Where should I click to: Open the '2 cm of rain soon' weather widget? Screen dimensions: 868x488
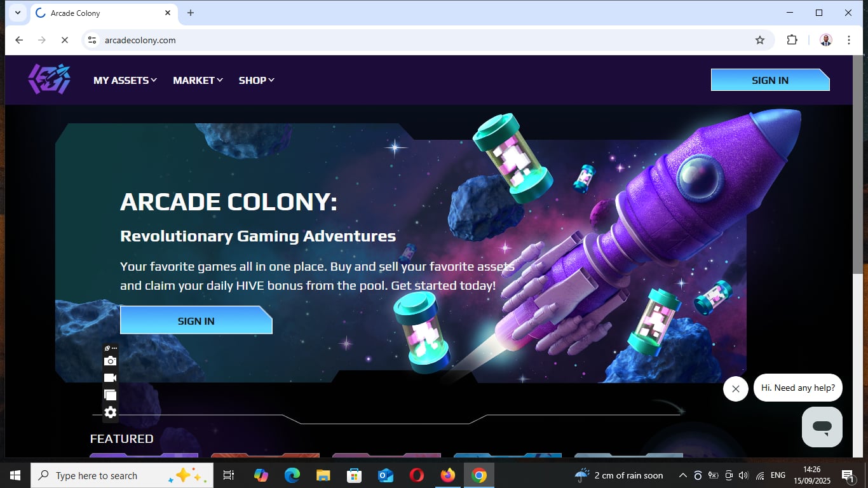[x=618, y=475]
